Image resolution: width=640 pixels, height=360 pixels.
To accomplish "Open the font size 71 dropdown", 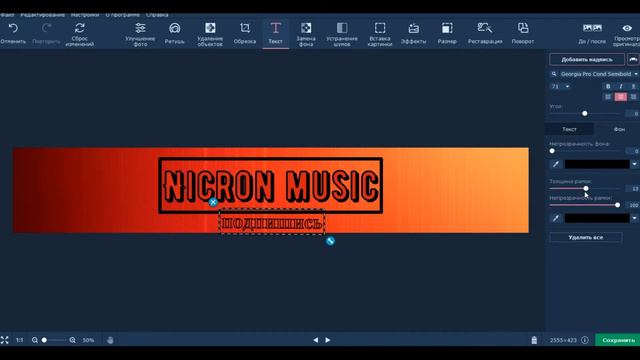I will pos(560,87).
